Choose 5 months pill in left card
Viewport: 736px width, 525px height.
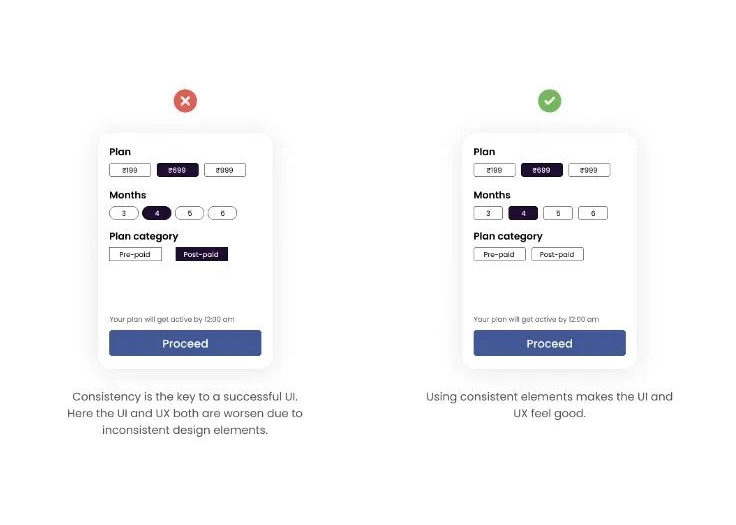[x=190, y=213]
